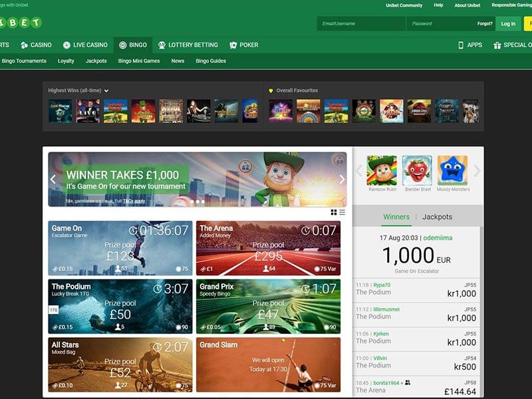Click the Live Casino chip icon
The width and height of the screenshot is (532, 399).
pyautogui.click(x=66, y=45)
